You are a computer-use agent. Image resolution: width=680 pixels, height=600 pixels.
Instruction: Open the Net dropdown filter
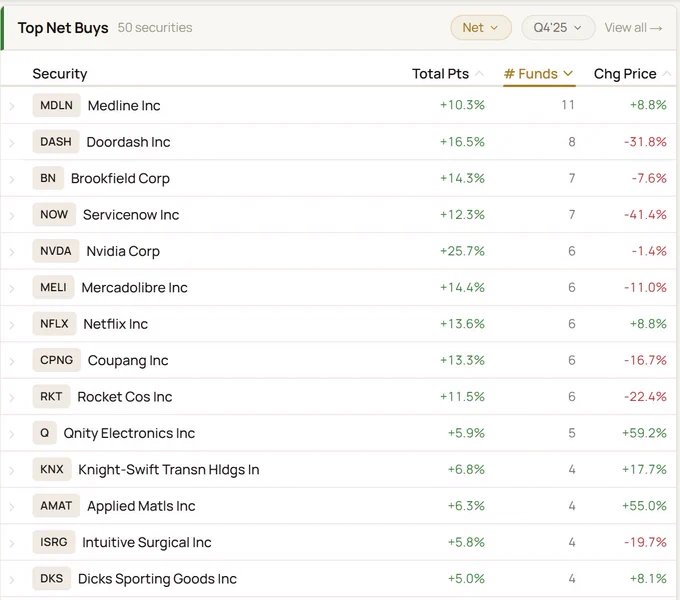pyautogui.click(x=481, y=28)
